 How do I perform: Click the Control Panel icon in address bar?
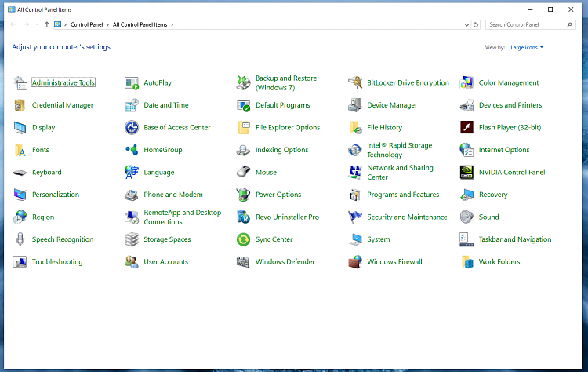(x=57, y=24)
